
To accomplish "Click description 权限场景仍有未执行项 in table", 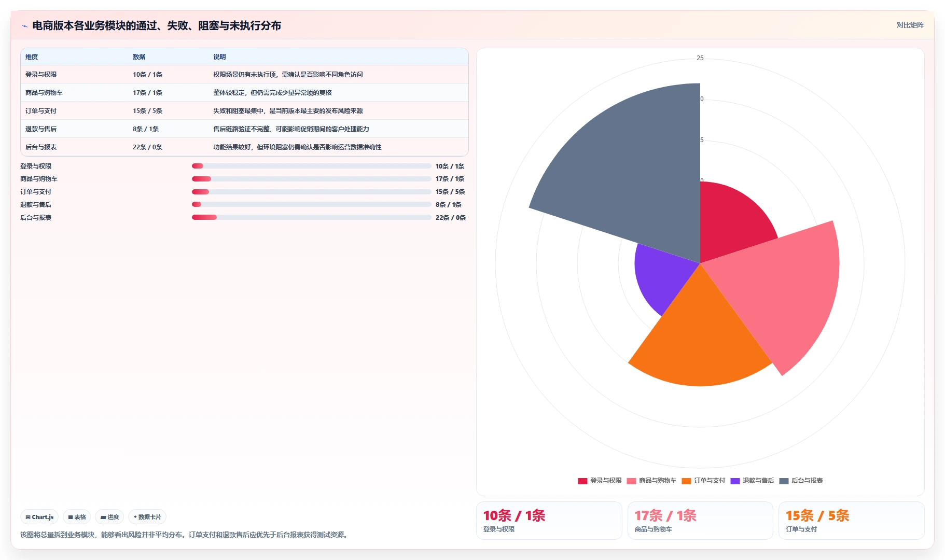I will 288,75.
